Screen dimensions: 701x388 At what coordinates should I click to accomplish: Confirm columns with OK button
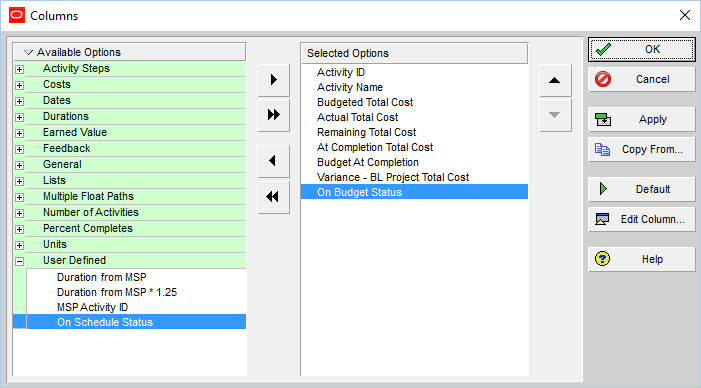tap(642, 49)
